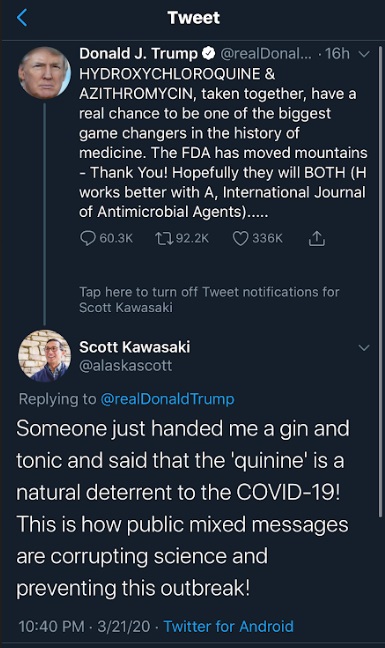Expand the chevron menu on Trump's tweet
Image resolution: width=385 pixels, height=648 pixels.
(x=364, y=54)
